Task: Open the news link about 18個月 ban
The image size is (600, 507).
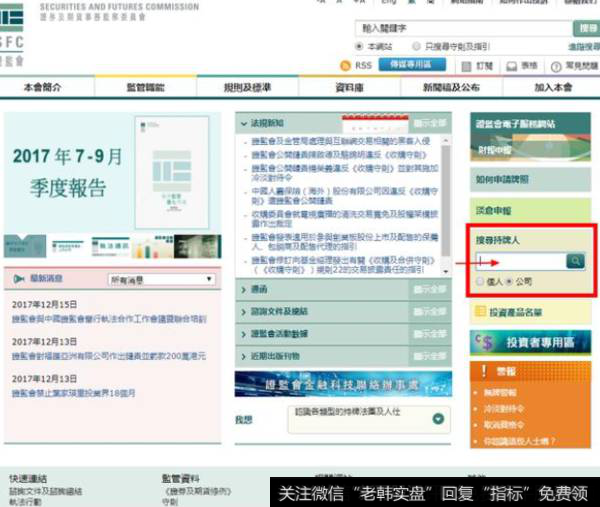Action: [73, 393]
